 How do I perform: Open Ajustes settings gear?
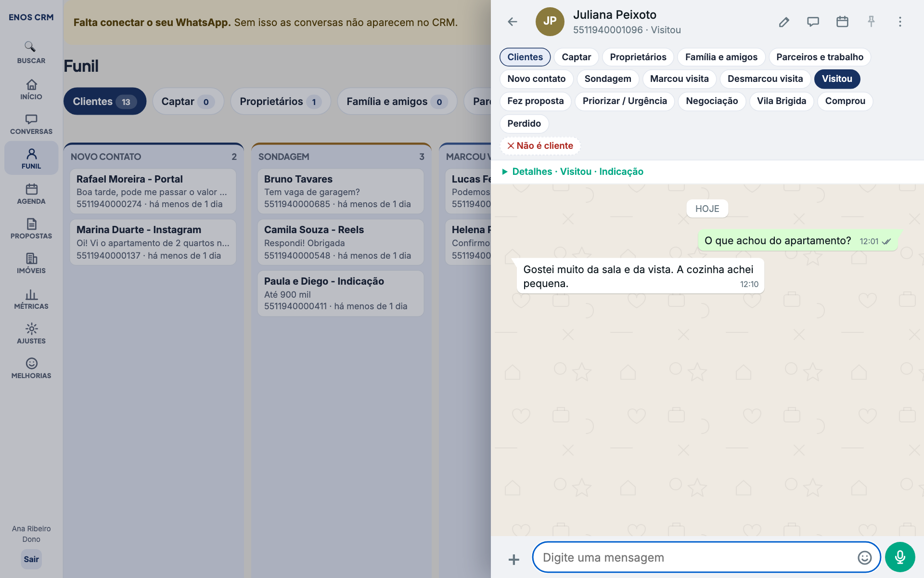click(x=31, y=333)
